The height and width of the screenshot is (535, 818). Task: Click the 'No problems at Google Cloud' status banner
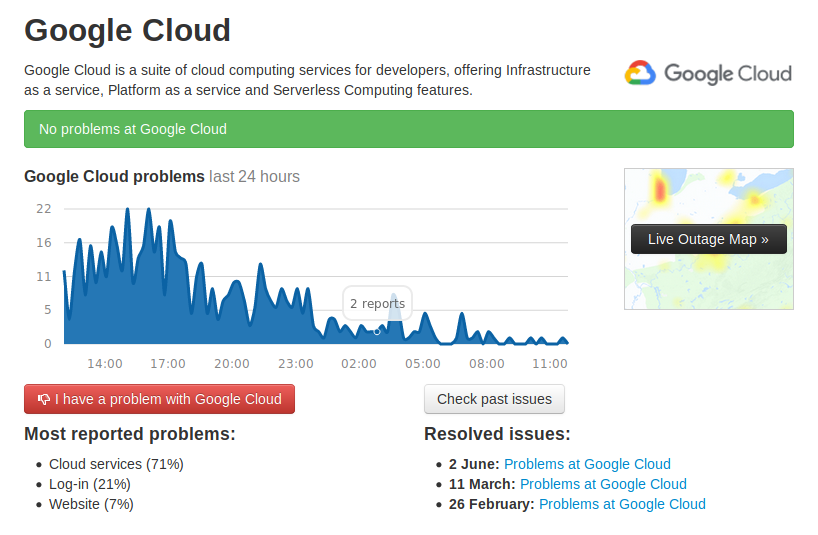[409, 129]
